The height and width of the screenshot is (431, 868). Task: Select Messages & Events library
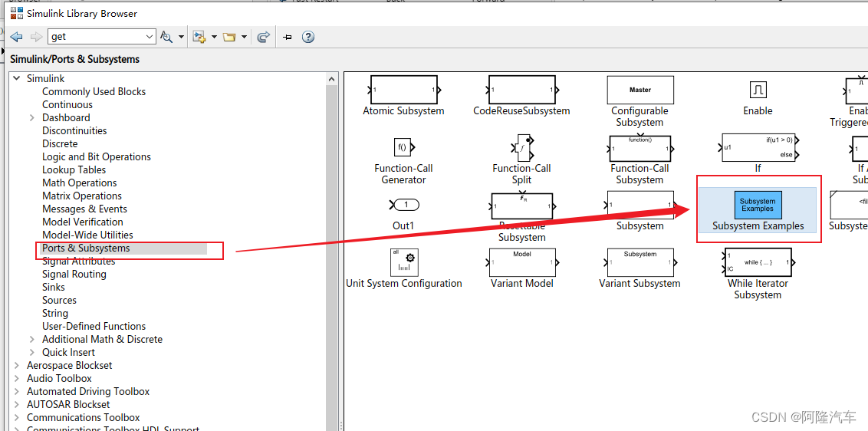(84, 209)
